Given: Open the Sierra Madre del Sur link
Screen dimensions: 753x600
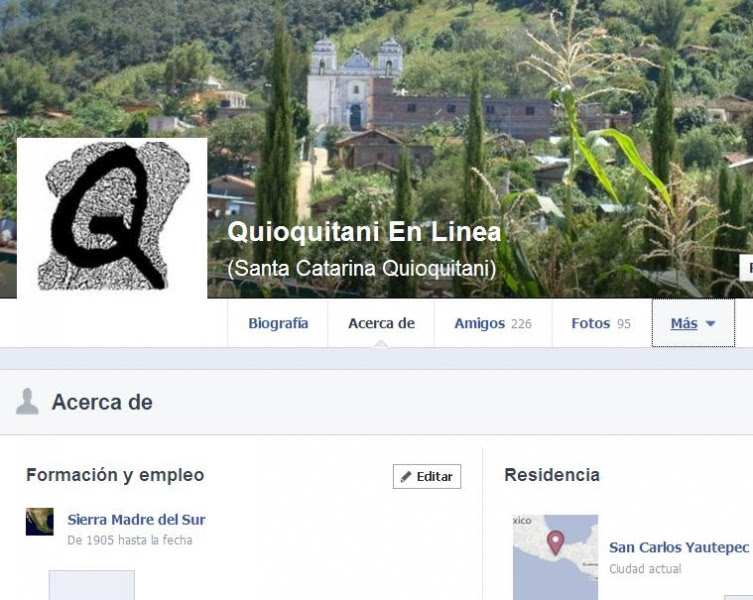Looking at the screenshot, I should pos(136,519).
